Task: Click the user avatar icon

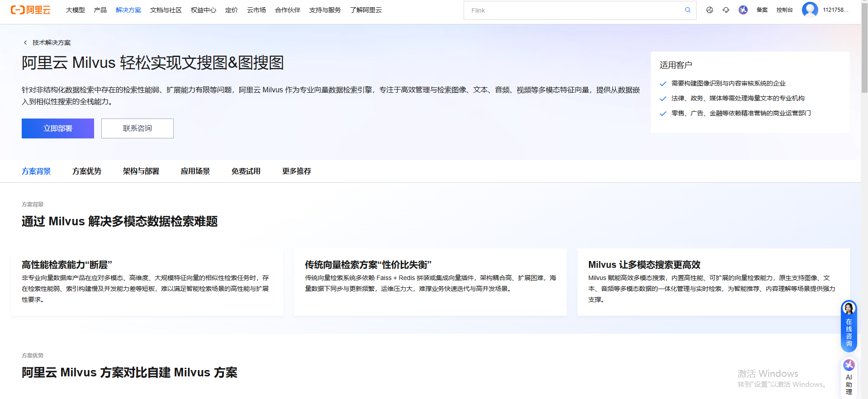Action: [810, 9]
